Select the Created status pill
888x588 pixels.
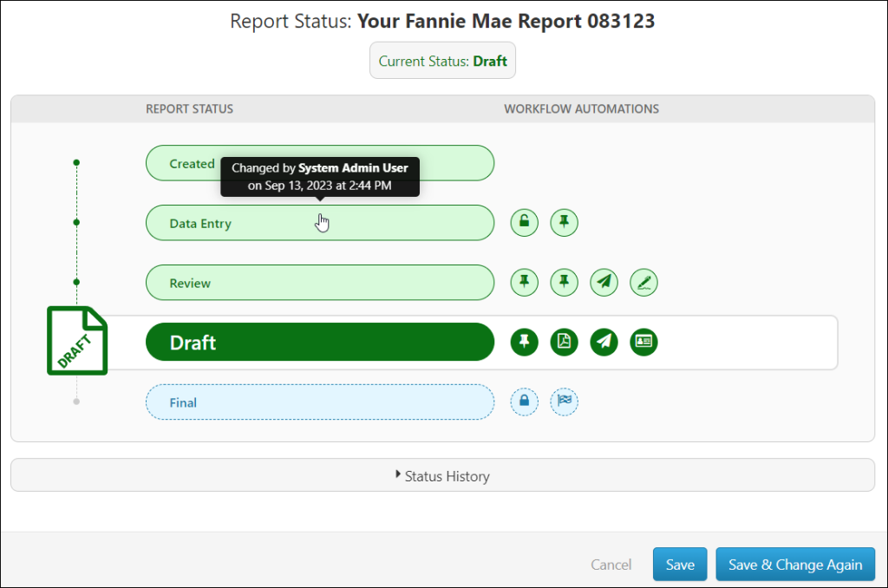click(x=320, y=163)
